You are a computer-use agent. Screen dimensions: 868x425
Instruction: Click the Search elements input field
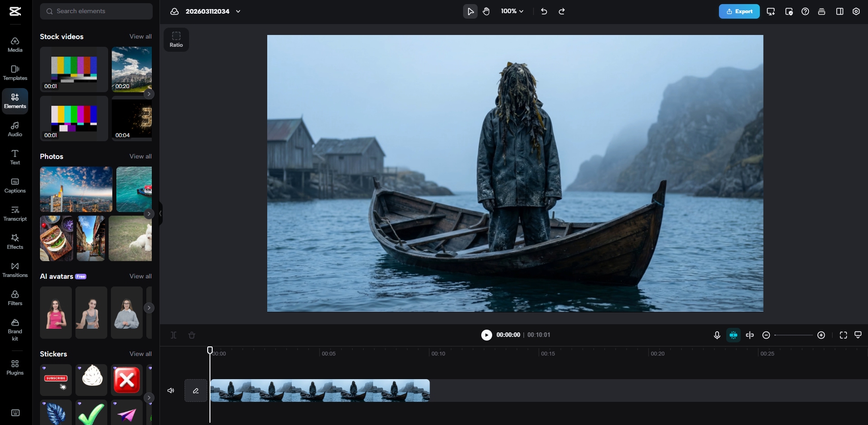(x=96, y=11)
